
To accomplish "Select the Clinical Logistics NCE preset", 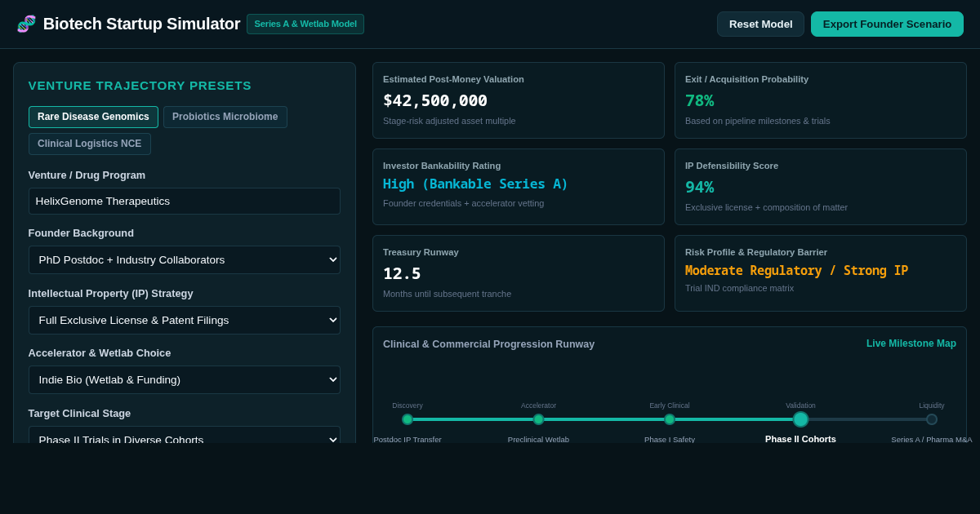I will tap(89, 144).
